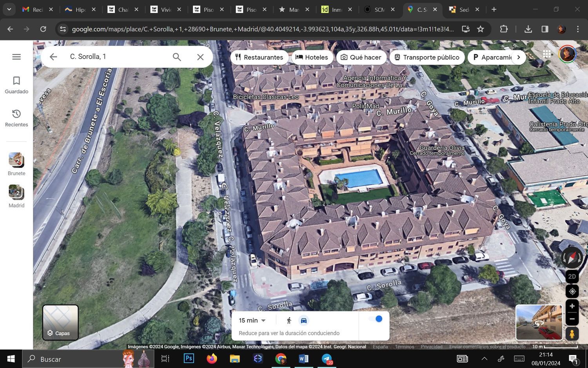Switch map to 2D view
The width and height of the screenshot is (588, 368).
click(x=572, y=277)
